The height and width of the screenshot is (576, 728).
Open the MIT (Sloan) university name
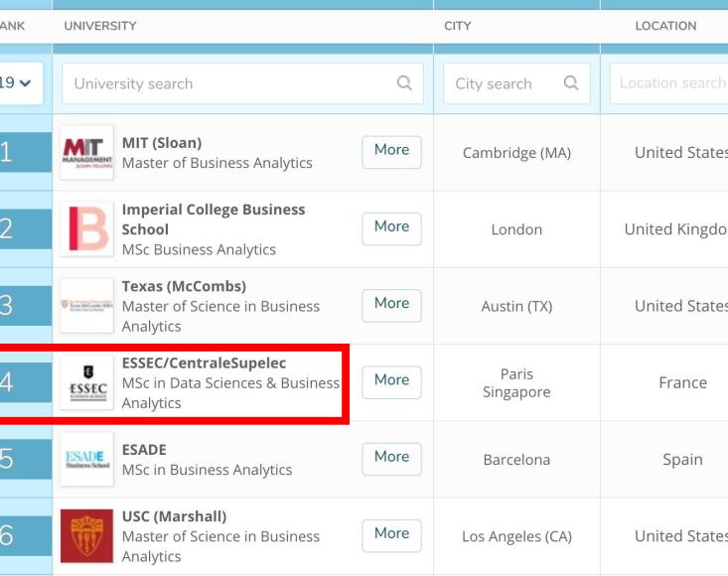(x=162, y=142)
